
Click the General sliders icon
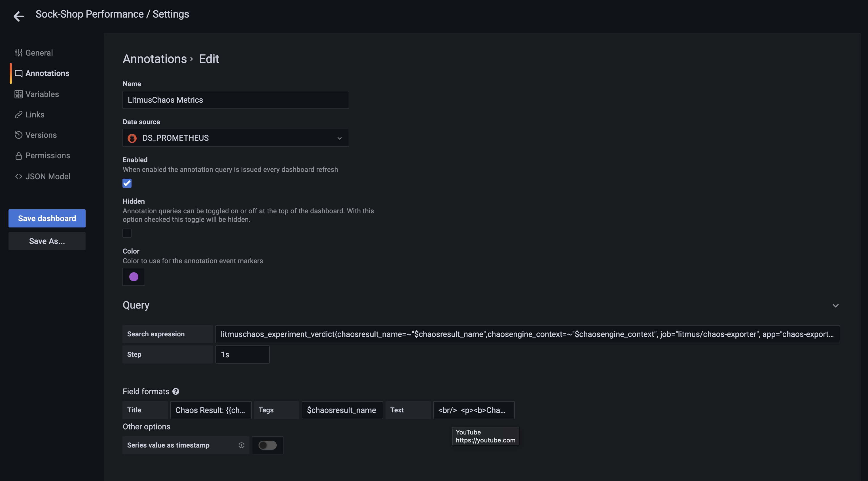pyautogui.click(x=18, y=53)
